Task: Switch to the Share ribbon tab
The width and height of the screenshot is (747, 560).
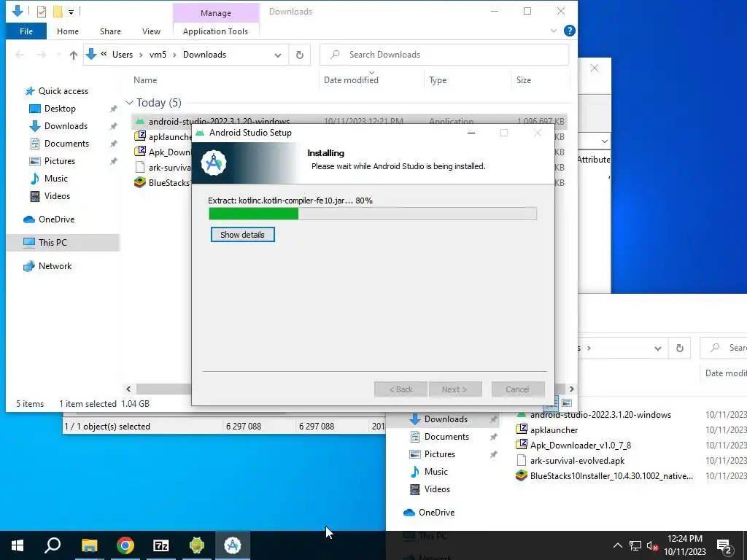Action: pyautogui.click(x=110, y=31)
